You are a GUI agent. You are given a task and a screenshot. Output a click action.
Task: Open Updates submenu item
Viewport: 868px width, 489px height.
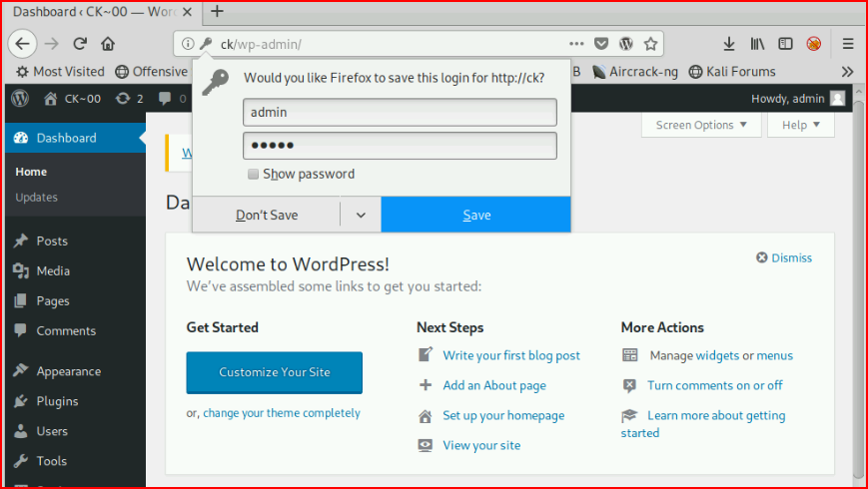click(37, 197)
